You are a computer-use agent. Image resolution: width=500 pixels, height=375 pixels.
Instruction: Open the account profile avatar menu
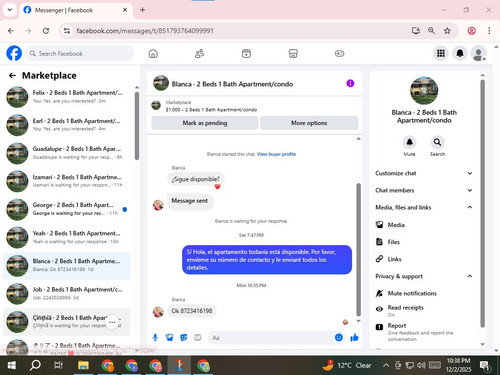coord(478,53)
